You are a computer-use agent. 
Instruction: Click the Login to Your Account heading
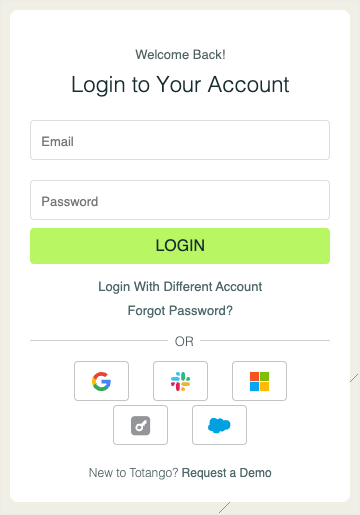click(x=180, y=85)
